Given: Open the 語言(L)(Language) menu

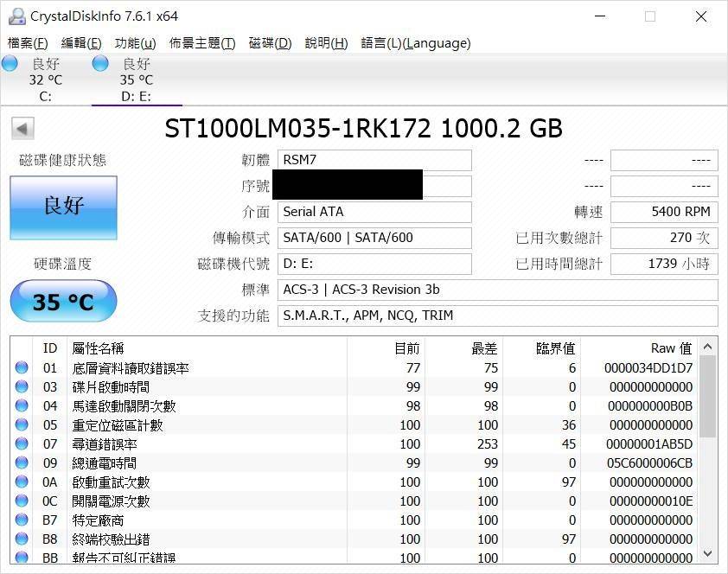Looking at the screenshot, I should click(416, 43).
